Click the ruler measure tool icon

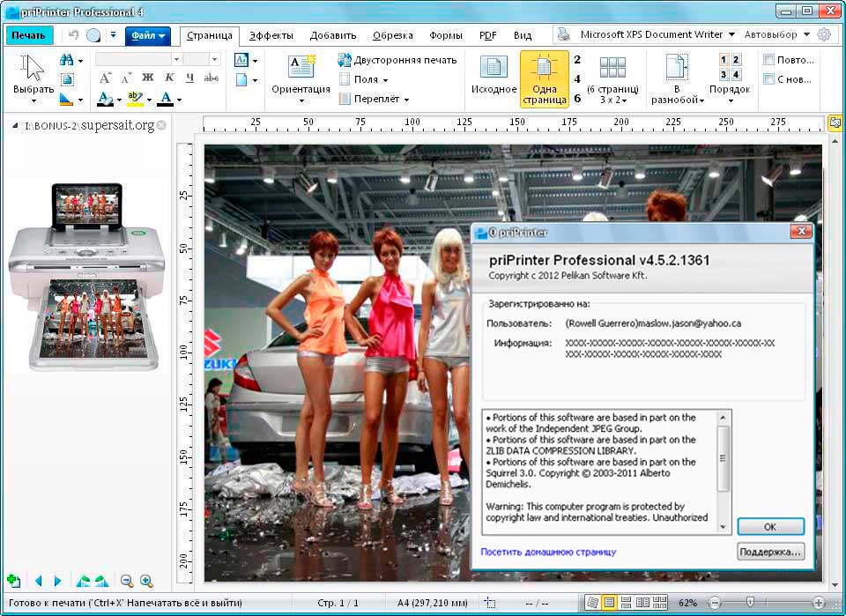click(x=67, y=100)
